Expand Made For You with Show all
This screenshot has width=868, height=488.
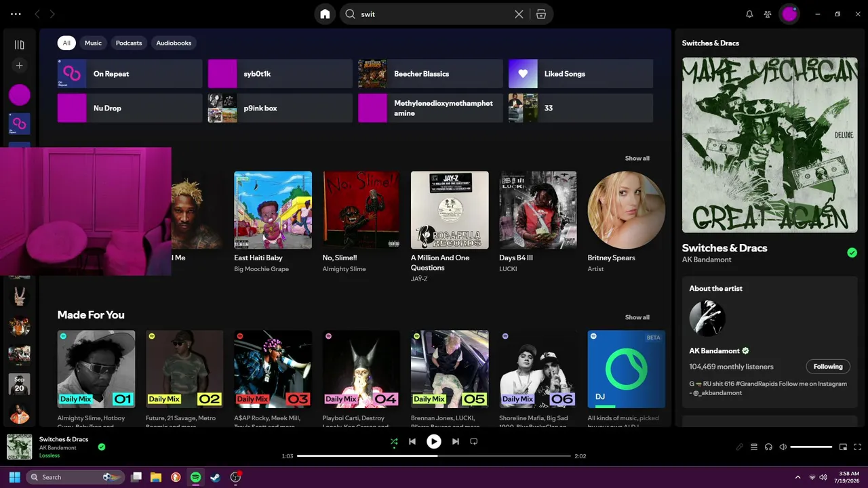point(637,317)
